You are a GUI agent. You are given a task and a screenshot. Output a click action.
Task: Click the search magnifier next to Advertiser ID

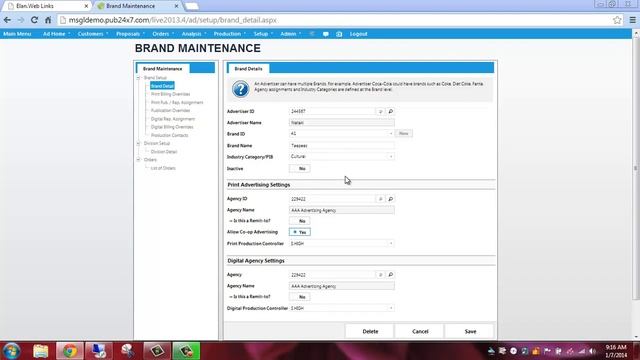[x=391, y=111]
